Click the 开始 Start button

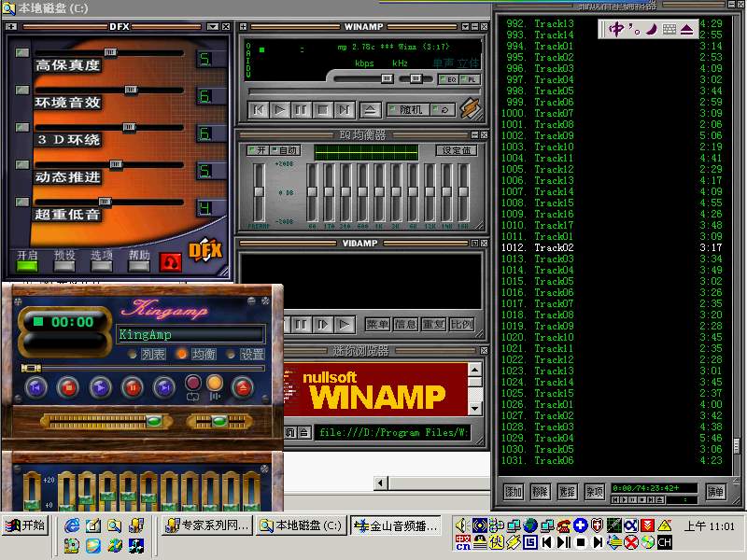(25, 525)
